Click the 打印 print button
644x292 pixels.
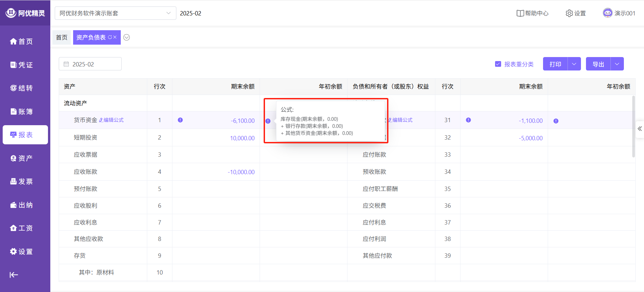tap(555, 64)
